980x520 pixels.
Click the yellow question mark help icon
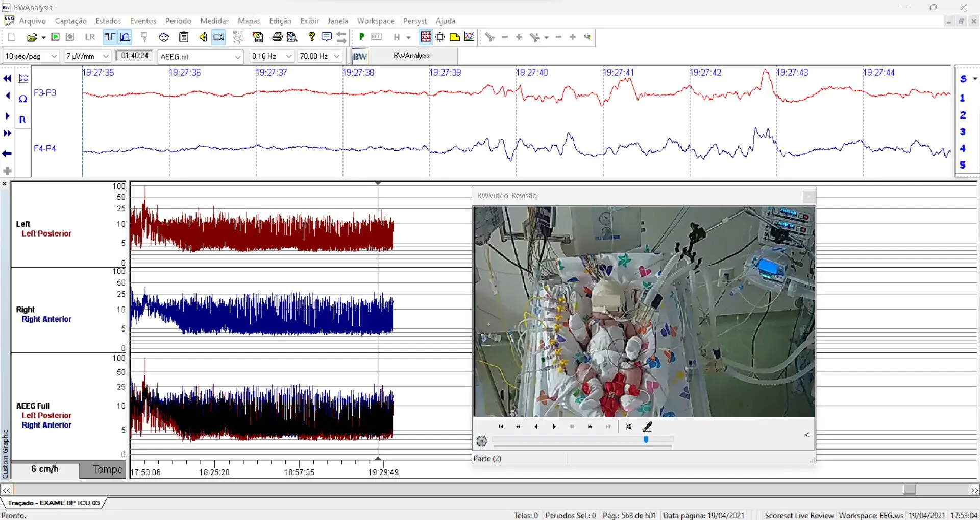(x=312, y=37)
